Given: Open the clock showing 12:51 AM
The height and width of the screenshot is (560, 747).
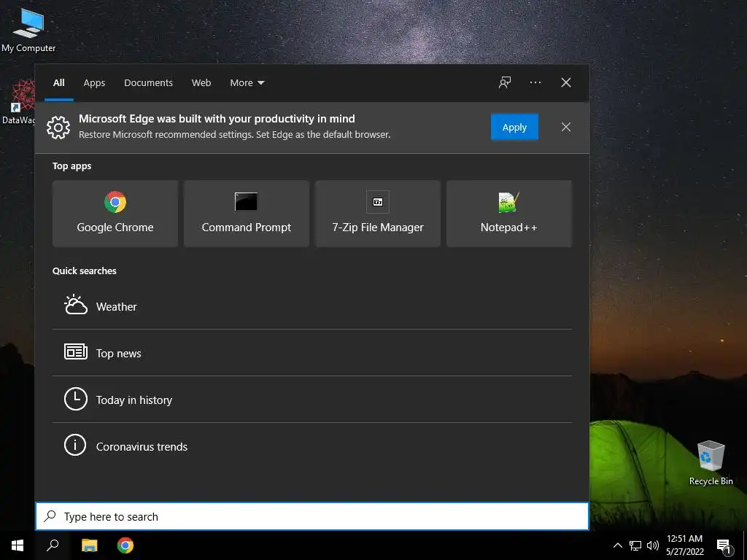Looking at the screenshot, I should 684,545.
